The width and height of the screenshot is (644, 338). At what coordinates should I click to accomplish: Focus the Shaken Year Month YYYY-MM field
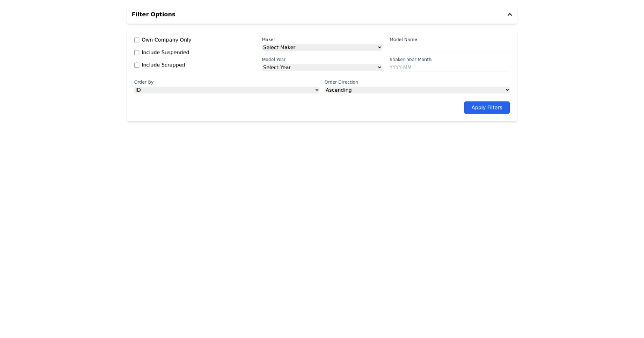[449, 67]
